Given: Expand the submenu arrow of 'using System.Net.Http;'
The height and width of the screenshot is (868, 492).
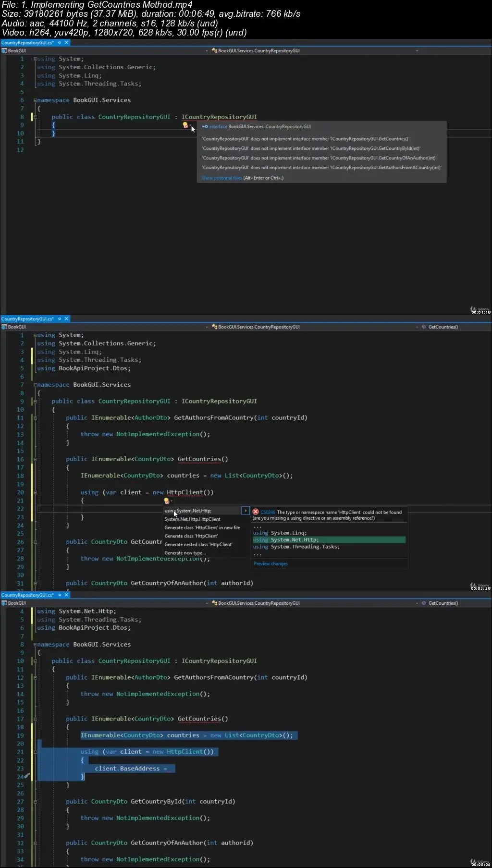Looking at the screenshot, I should 246,511.
